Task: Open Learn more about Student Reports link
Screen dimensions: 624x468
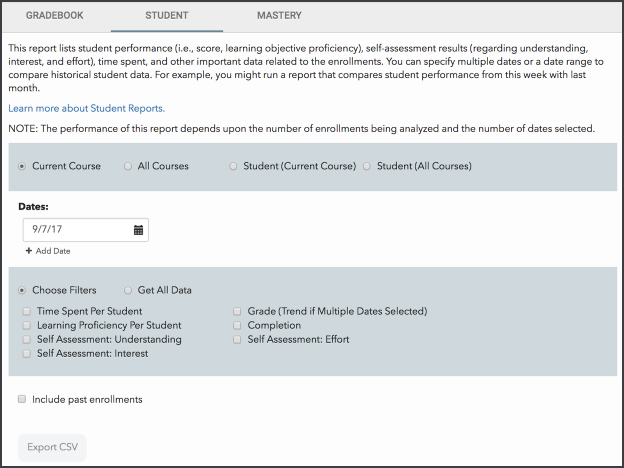Action: pyautogui.click(x=86, y=108)
